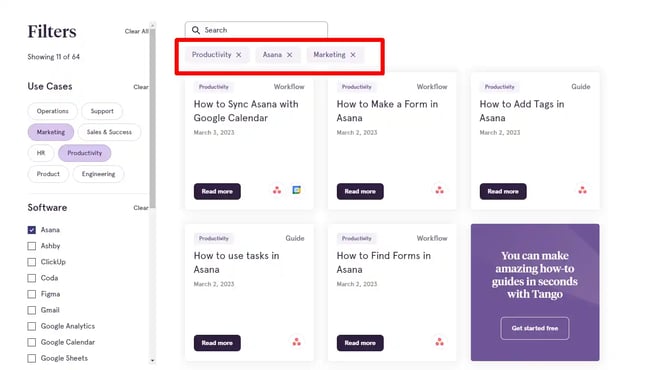
Task: Check the Google Analytics checkbox
Action: coord(32,326)
